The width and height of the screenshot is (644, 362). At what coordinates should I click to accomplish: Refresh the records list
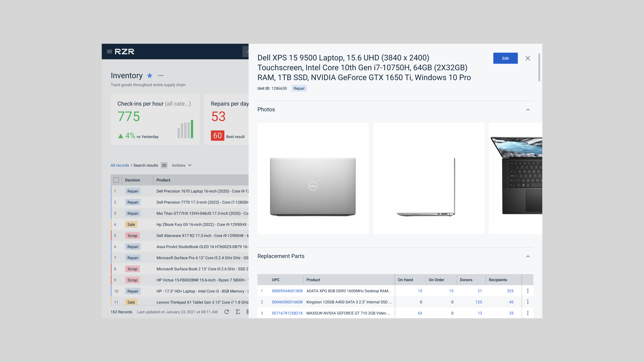pos(226,312)
